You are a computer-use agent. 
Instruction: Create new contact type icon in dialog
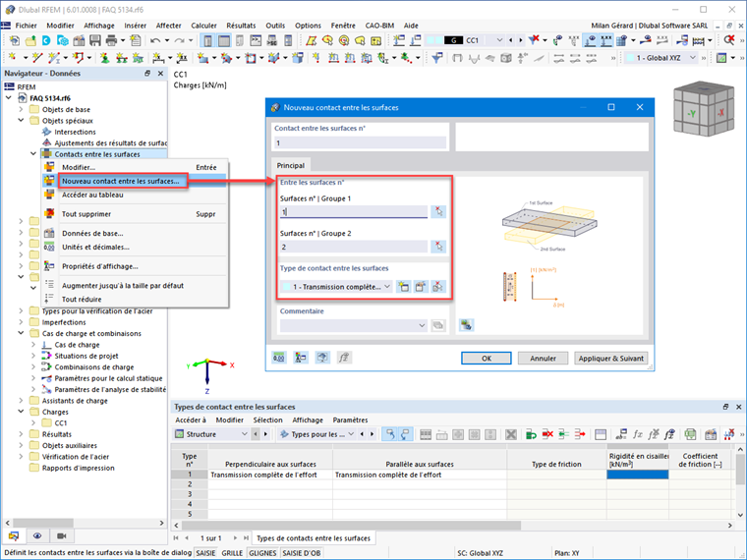403,287
